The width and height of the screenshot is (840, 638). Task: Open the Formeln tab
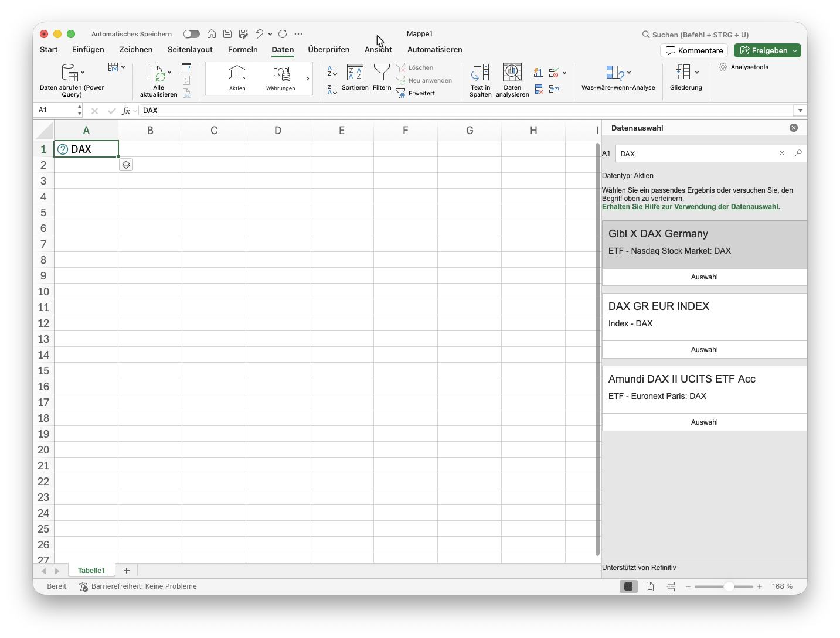click(x=243, y=50)
